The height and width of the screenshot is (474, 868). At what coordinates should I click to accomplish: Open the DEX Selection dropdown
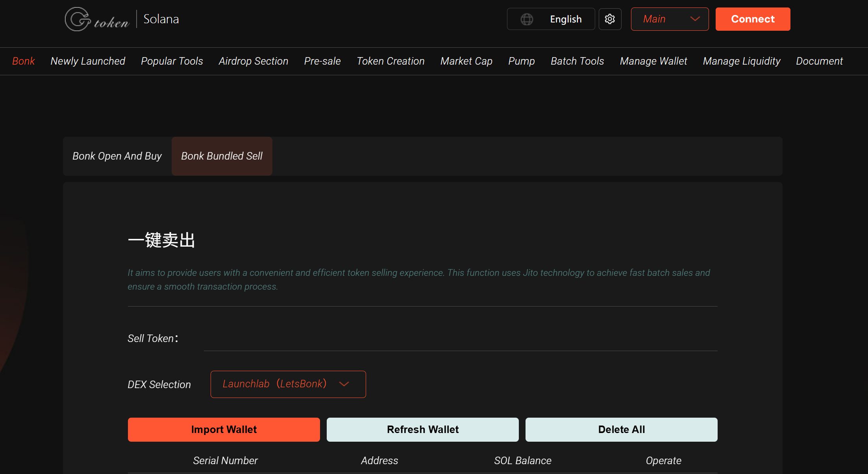pos(288,384)
